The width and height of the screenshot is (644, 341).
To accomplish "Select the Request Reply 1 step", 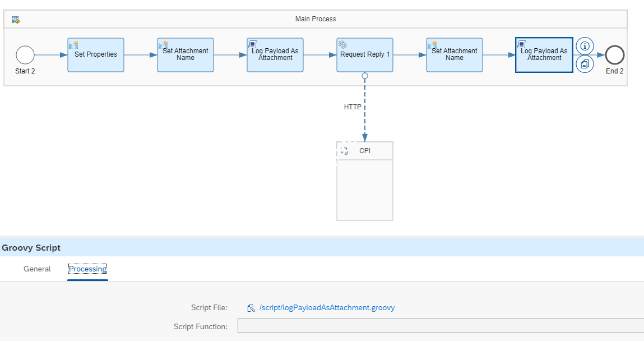I will pyautogui.click(x=365, y=55).
